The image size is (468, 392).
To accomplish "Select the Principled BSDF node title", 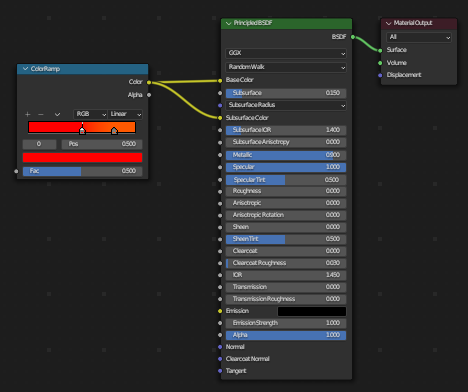I will click(253, 23).
